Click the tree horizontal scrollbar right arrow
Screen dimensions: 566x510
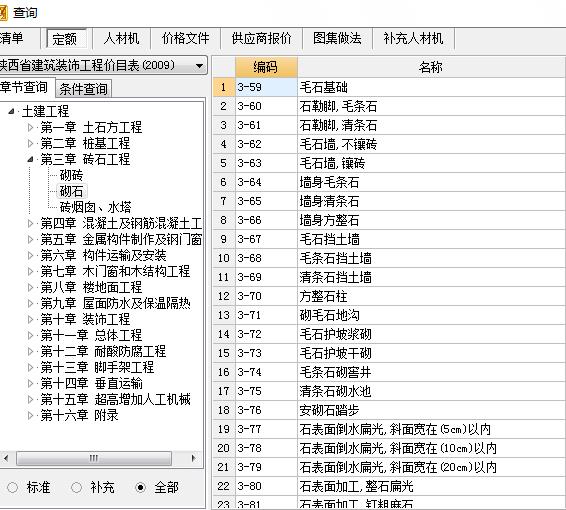[x=193, y=458]
